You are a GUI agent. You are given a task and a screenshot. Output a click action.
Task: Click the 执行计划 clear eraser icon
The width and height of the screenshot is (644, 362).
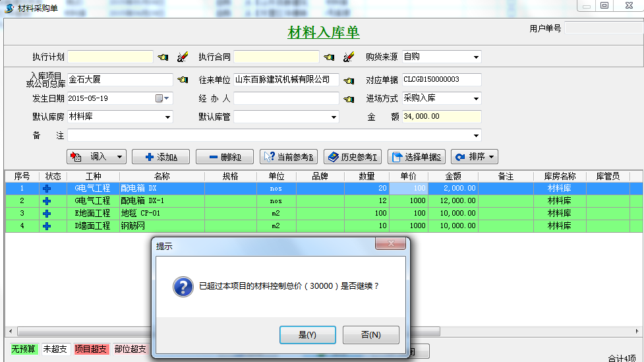click(181, 57)
